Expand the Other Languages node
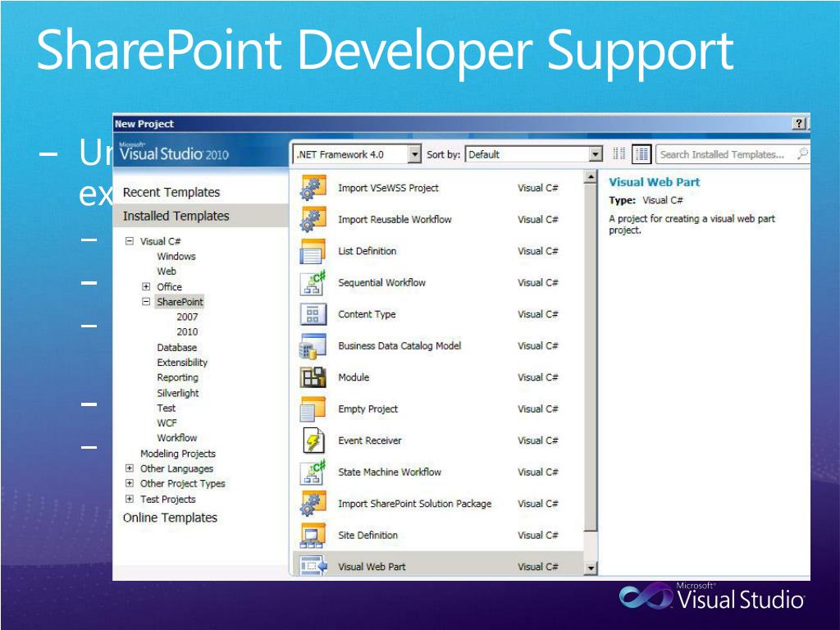Screen dimensions: 840x630 pos(129,468)
